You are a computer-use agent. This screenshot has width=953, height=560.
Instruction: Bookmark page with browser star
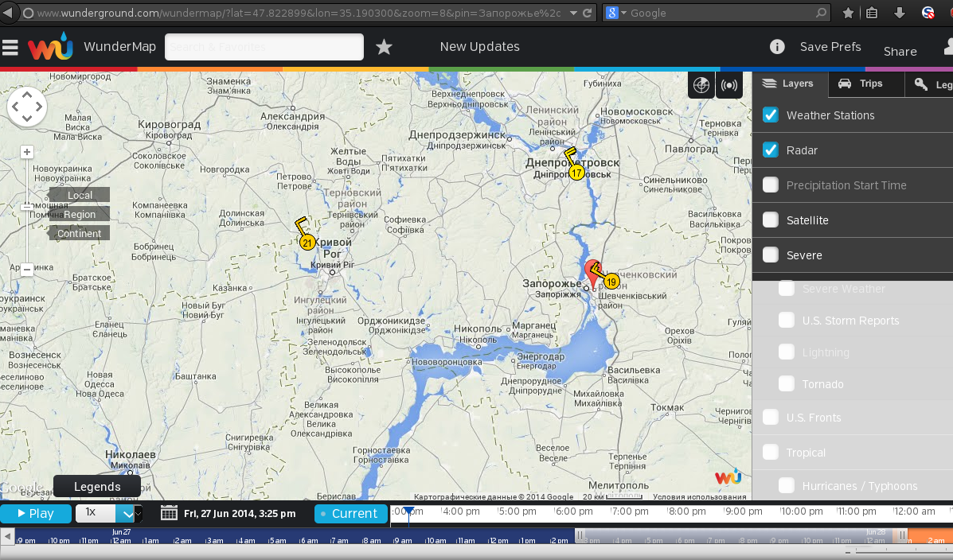point(848,13)
